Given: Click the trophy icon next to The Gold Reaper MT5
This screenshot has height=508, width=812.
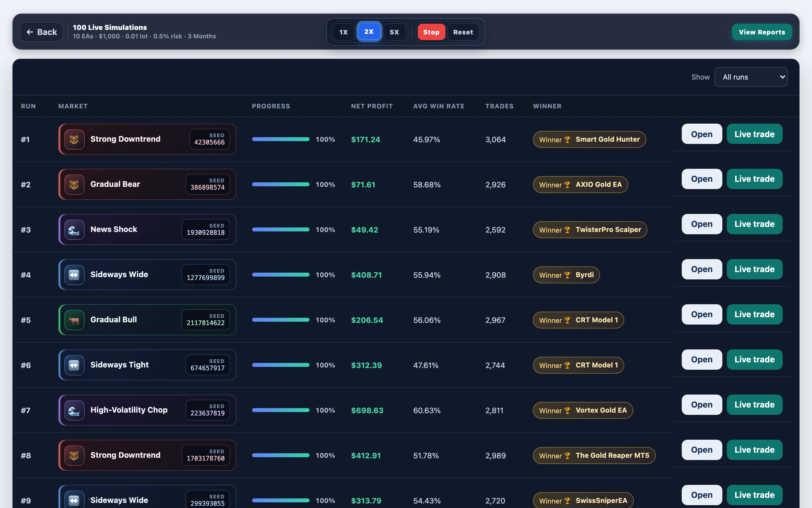Looking at the screenshot, I should pyautogui.click(x=567, y=456).
